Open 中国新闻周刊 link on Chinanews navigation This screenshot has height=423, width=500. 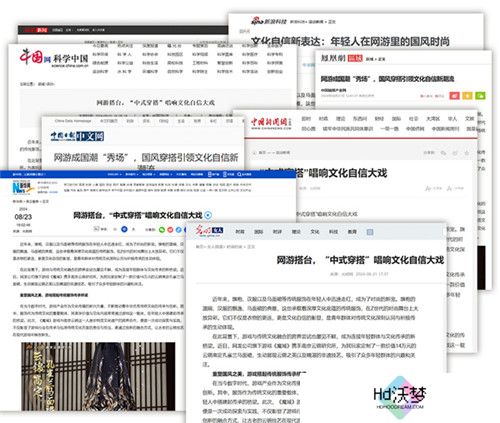tap(445, 128)
